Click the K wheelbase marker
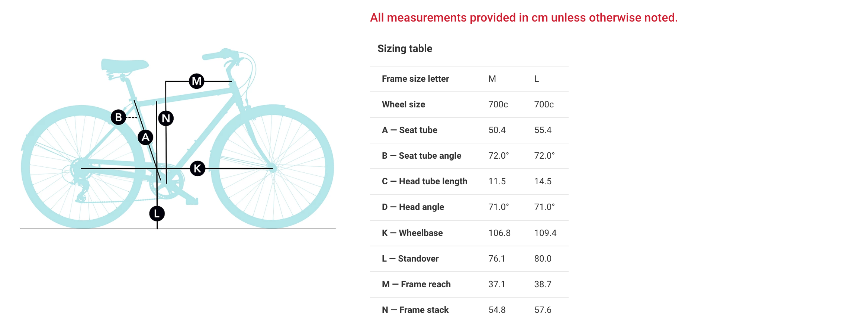This screenshot has height=327, width=868. pos(197,169)
